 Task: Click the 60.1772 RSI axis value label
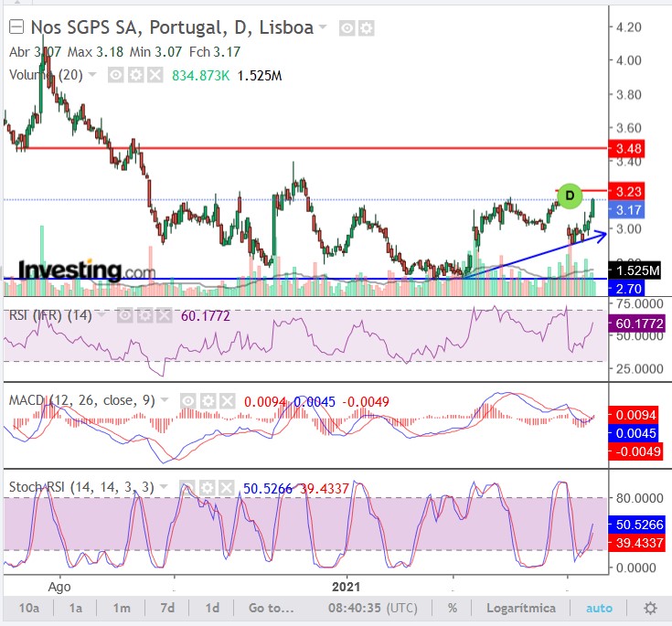point(637,324)
